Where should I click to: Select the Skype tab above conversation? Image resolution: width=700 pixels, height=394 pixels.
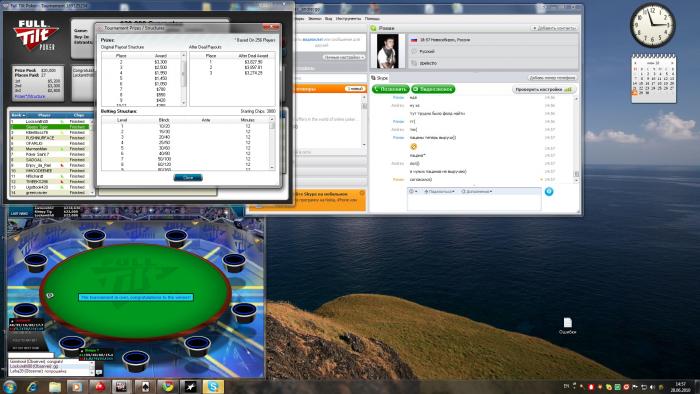pyautogui.click(x=379, y=78)
